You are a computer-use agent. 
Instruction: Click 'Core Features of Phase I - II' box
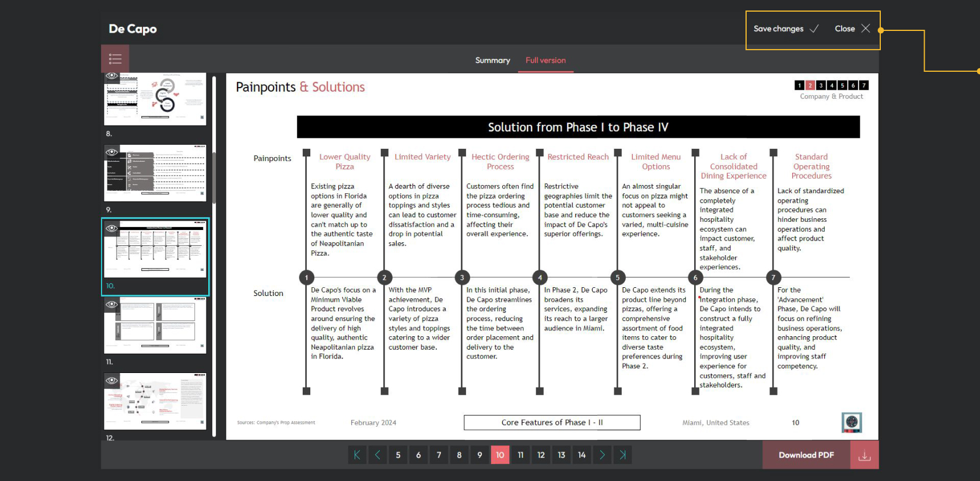pyautogui.click(x=552, y=423)
